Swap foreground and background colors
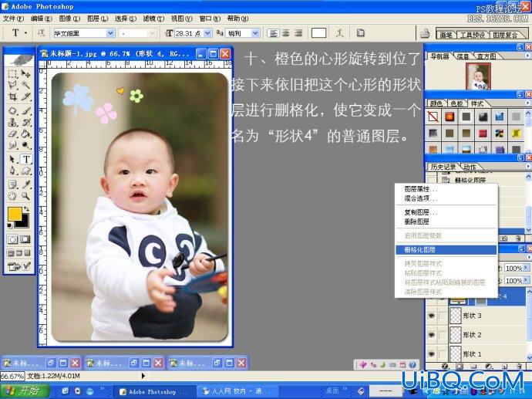532x399 pixels. tap(26, 209)
